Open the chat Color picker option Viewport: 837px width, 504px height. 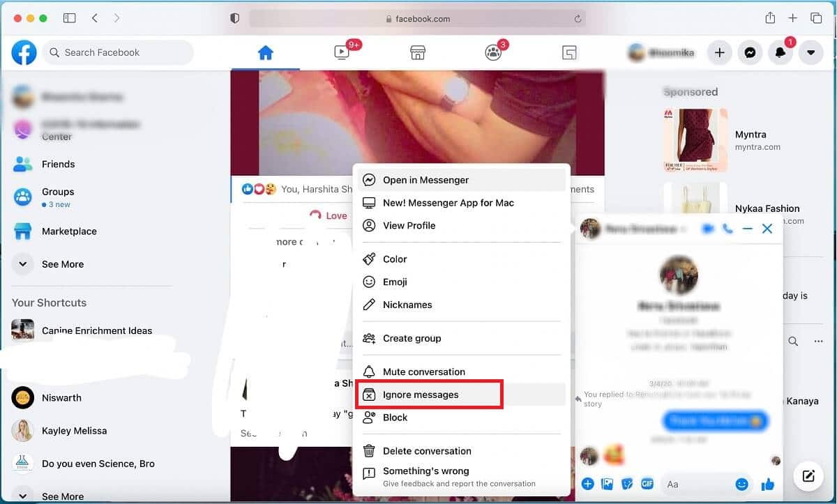[393, 259]
